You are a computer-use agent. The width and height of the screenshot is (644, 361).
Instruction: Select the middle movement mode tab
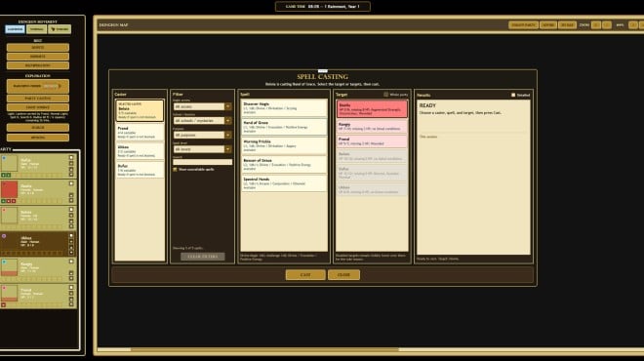[x=36, y=29]
